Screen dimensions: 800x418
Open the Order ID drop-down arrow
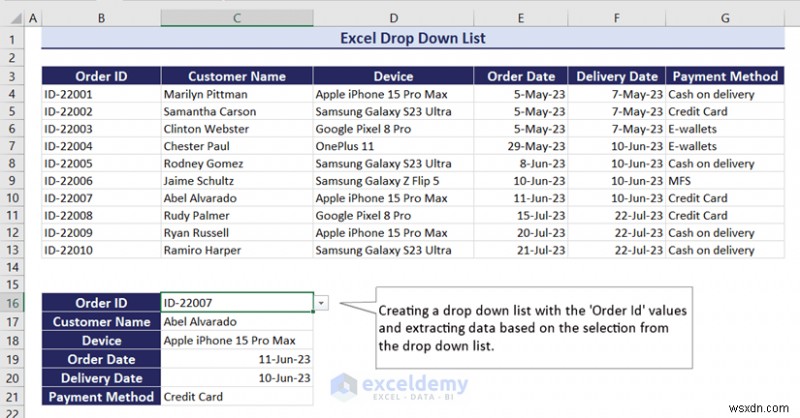coord(321,303)
